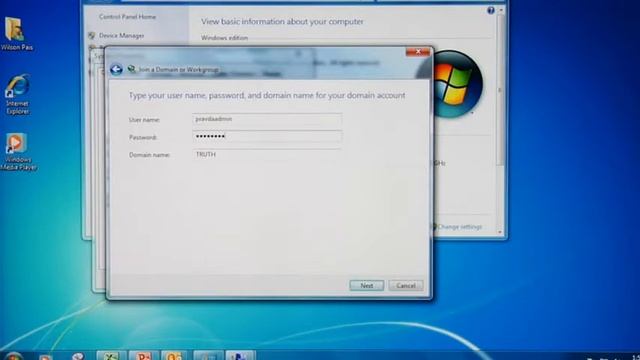
Task: Switch to Excel in the taskbar
Action: pos(111,355)
